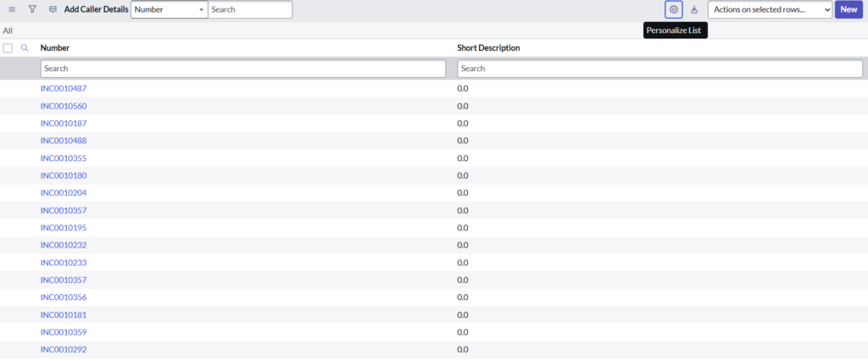Open incident INC0010292
868x361 pixels.
64,349
